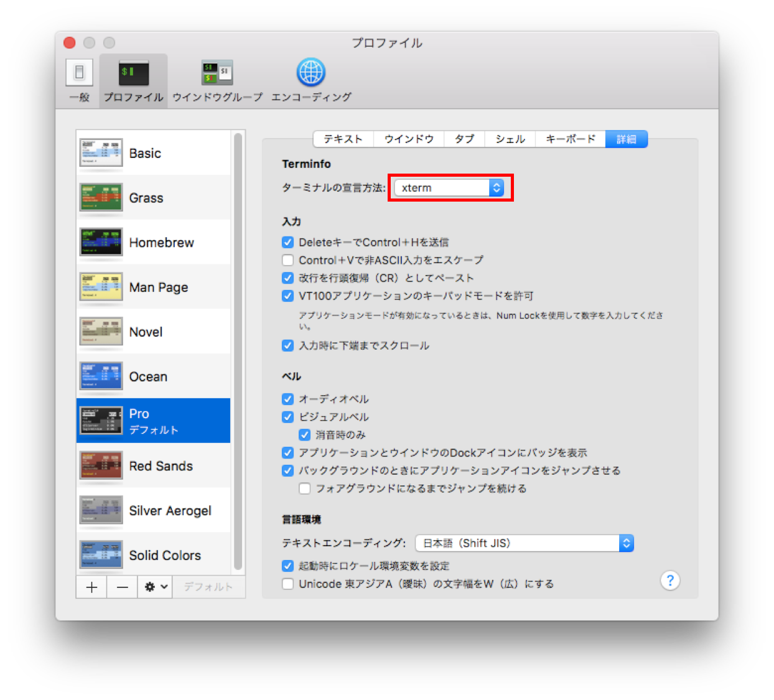Open the help question mark button
Viewport: 774px width, 700px height.
click(670, 581)
